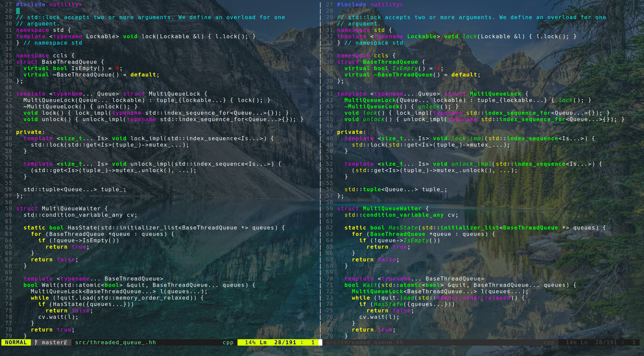Click italic 'IsEmpty' on line 37, right pane
Viewport: 644px width, 356px height.
coord(405,68)
